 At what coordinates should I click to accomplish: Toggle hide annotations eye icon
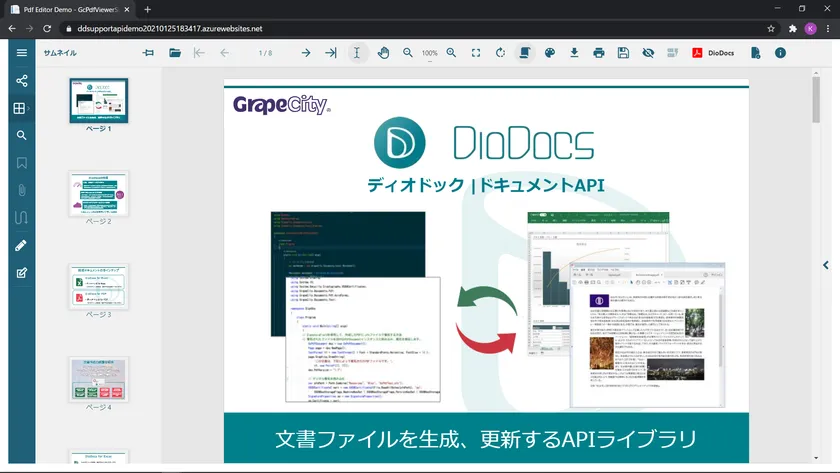tap(648, 53)
